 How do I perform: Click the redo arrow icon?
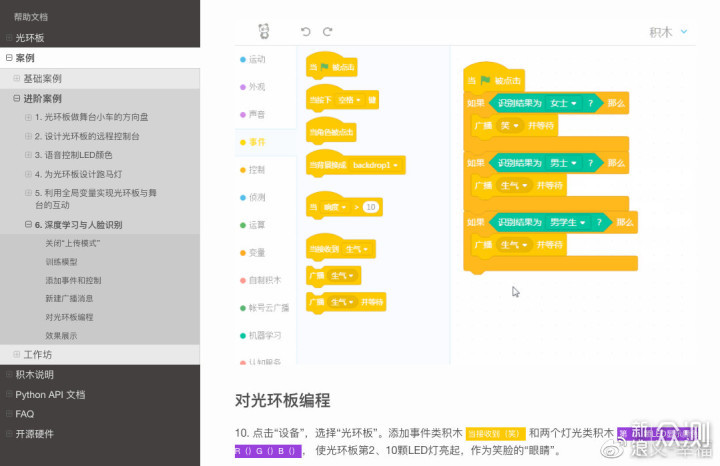coord(328,32)
